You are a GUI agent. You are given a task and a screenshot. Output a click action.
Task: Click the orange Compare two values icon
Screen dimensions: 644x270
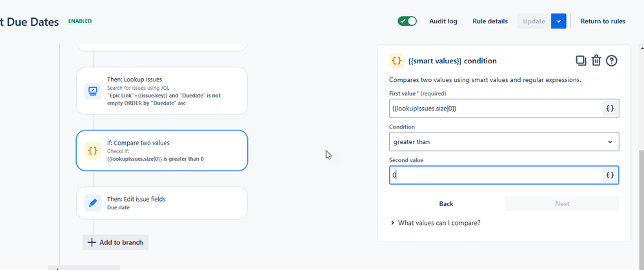(93, 151)
